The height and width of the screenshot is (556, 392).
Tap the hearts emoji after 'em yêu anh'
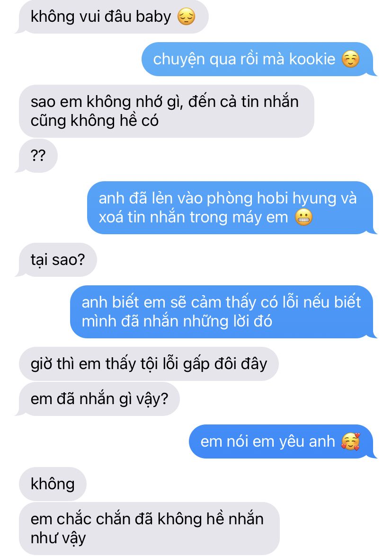[x=350, y=442]
